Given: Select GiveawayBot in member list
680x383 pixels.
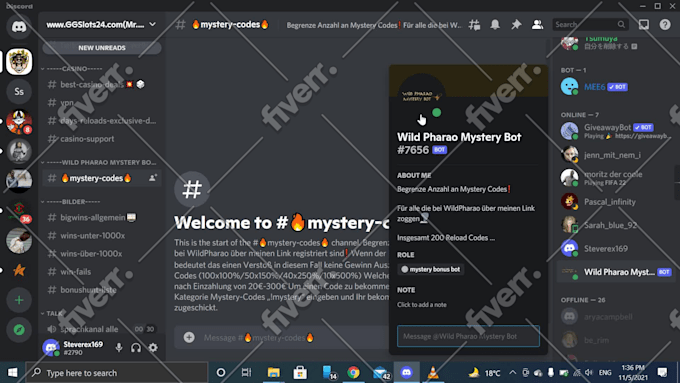Looking at the screenshot, I should point(616,131).
